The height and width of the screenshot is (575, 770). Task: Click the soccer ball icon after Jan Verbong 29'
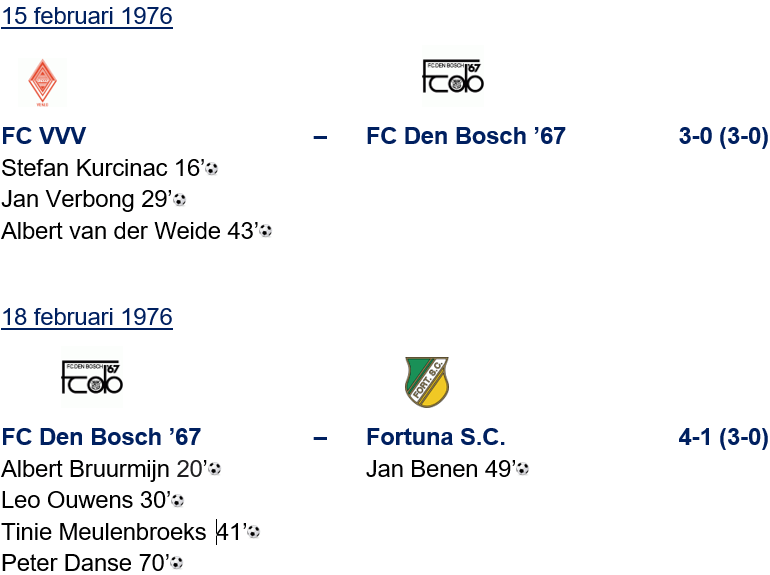point(180,201)
